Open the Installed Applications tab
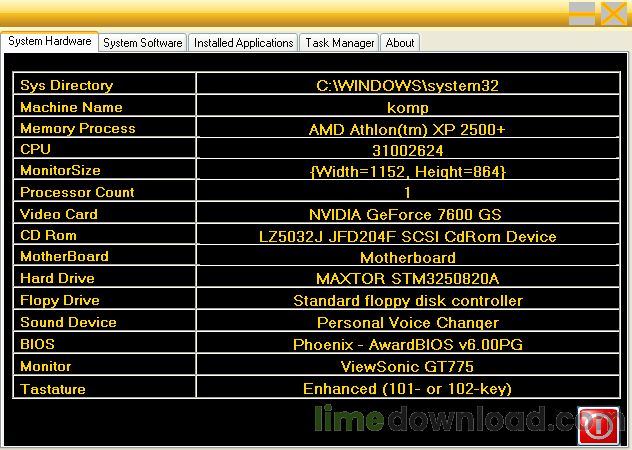This screenshot has width=632, height=450. pos(243,43)
